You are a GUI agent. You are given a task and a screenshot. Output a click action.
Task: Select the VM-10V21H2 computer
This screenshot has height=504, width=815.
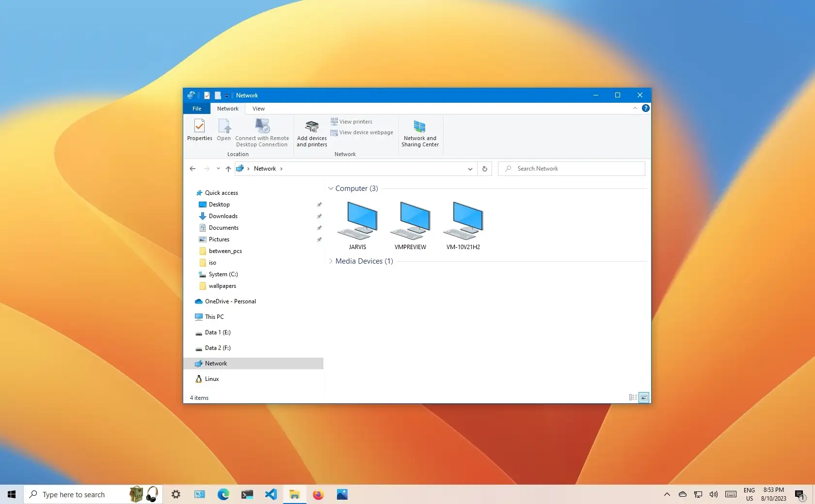(x=463, y=225)
